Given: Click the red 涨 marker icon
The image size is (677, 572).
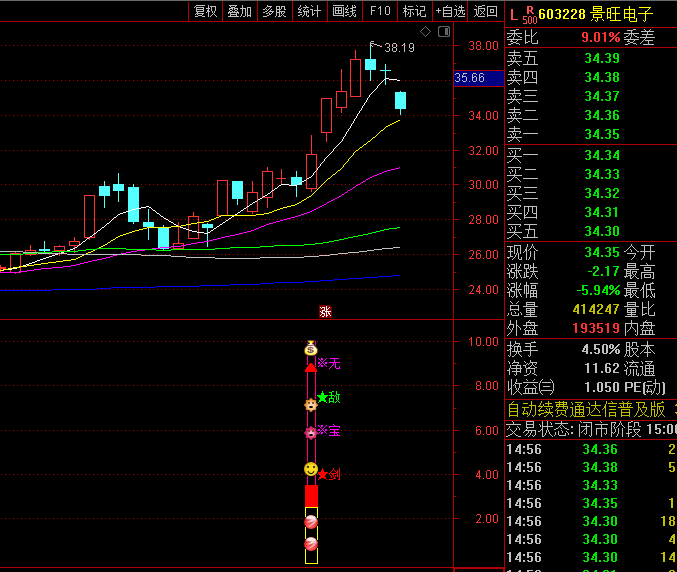Looking at the screenshot, I should (x=325, y=311).
